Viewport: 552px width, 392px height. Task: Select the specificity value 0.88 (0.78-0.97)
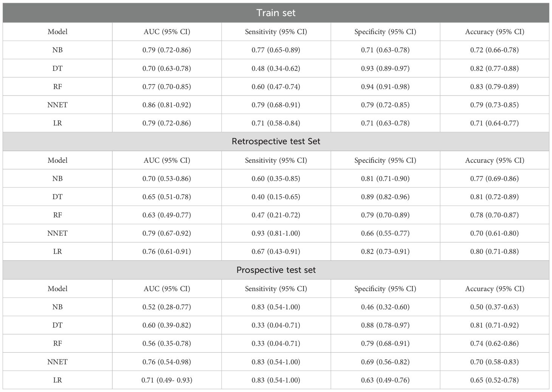(x=385, y=325)
